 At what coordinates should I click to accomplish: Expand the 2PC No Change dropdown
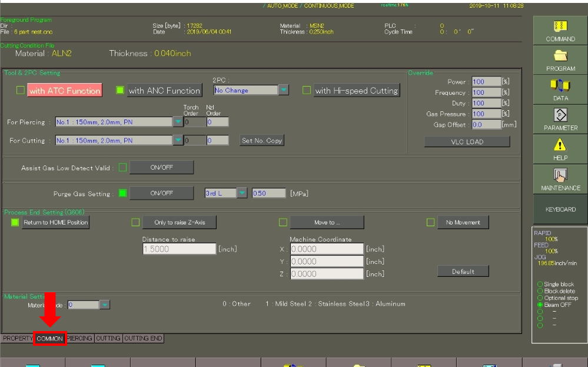[x=283, y=90]
